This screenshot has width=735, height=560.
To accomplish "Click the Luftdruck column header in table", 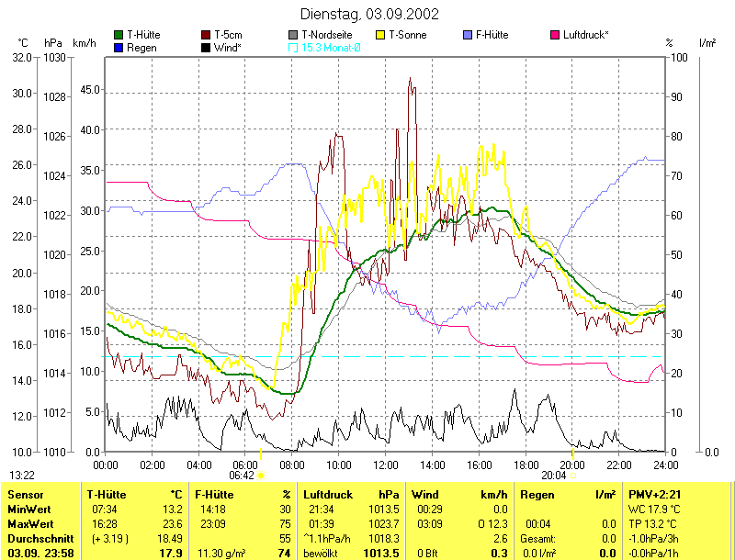I will click(x=328, y=495).
